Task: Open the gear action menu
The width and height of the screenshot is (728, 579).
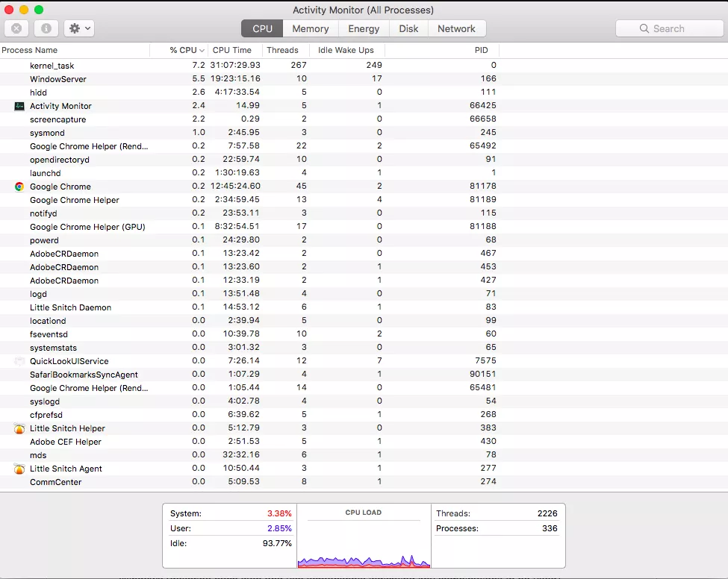Action: point(79,29)
